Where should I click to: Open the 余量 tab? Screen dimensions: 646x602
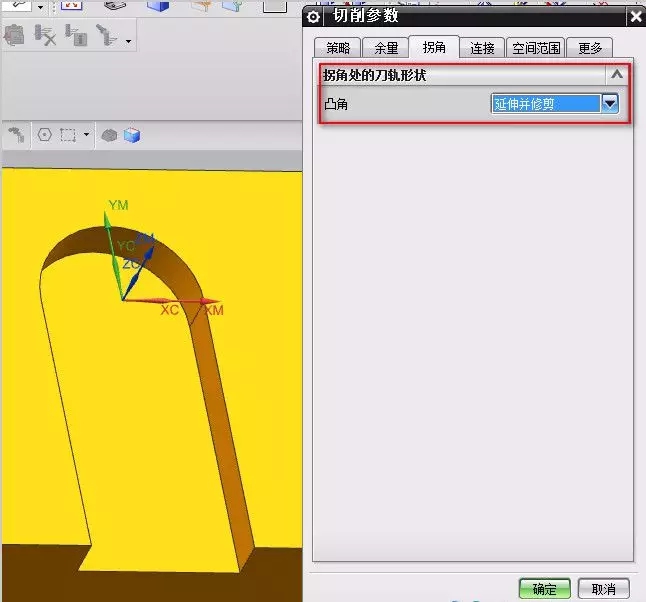386,48
